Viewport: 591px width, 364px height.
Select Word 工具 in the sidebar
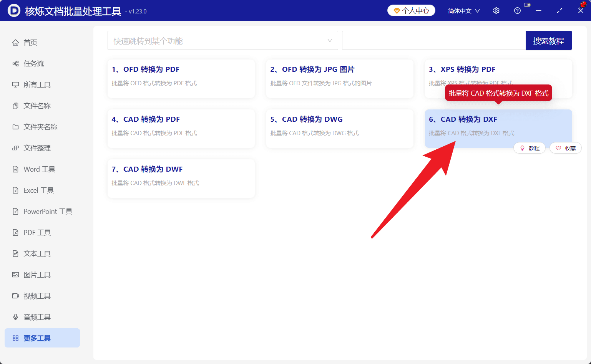tap(42, 169)
